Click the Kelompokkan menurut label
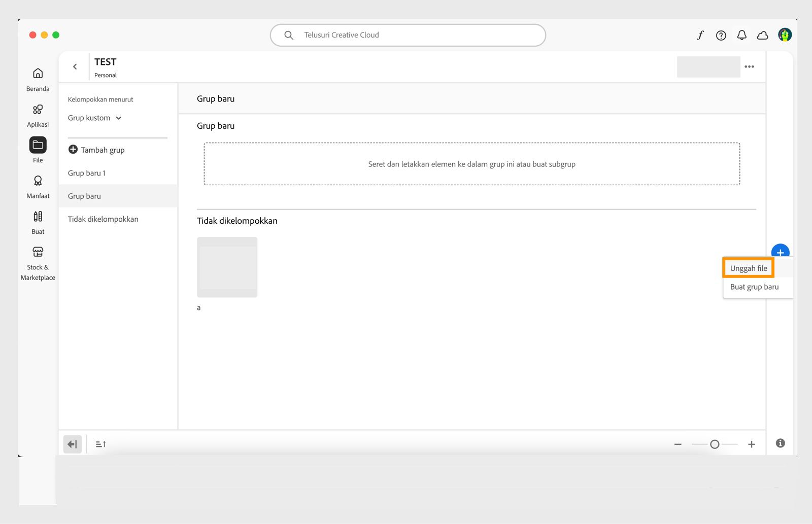The height and width of the screenshot is (524, 812). coord(100,99)
